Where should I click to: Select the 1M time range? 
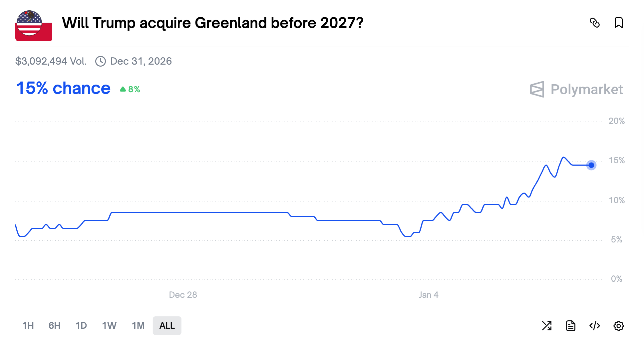138,325
